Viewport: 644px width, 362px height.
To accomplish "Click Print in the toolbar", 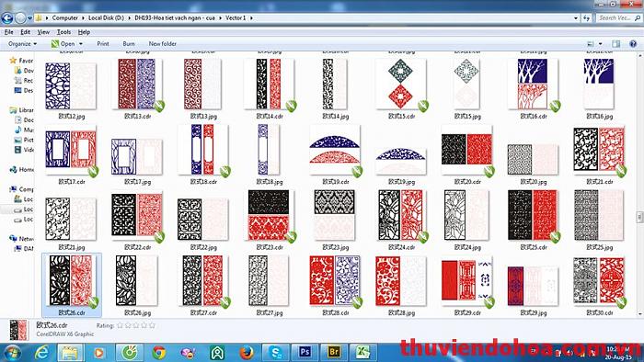I will click(103, 43).
